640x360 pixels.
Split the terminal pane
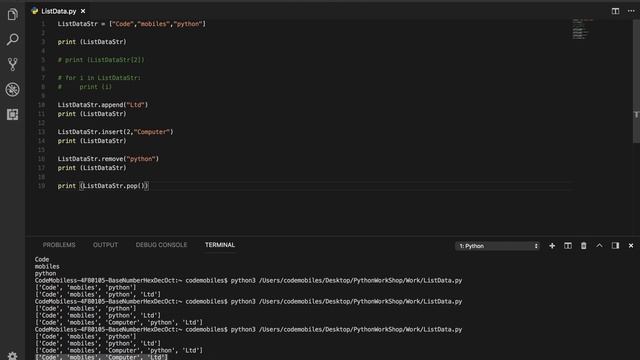point(568,246)
